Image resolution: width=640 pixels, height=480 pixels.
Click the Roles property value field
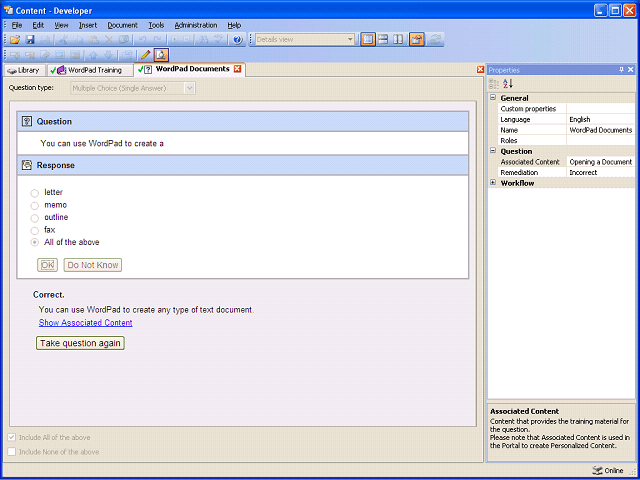[x=600, y=140]
